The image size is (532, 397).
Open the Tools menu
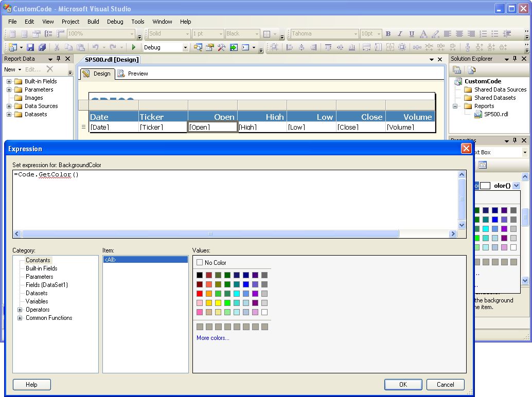pyautogui.click(x=138, y=22)
